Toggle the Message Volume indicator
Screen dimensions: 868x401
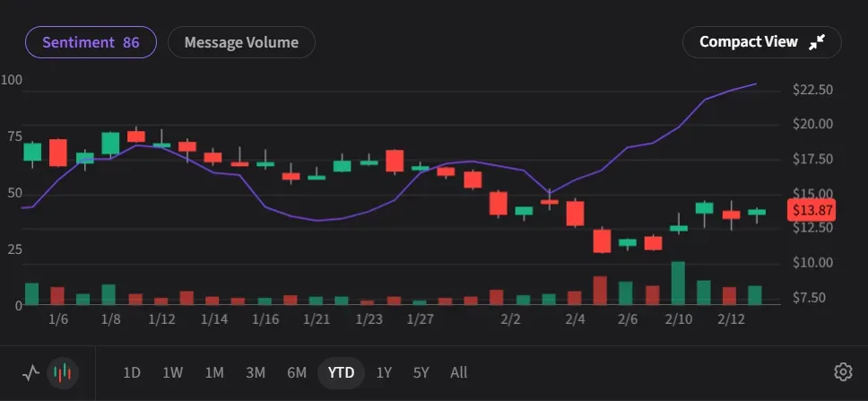point(240,42)
